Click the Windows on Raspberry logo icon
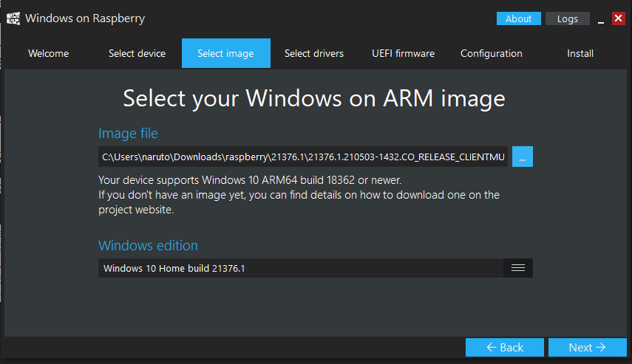632x364 pixels. [13, 18]
